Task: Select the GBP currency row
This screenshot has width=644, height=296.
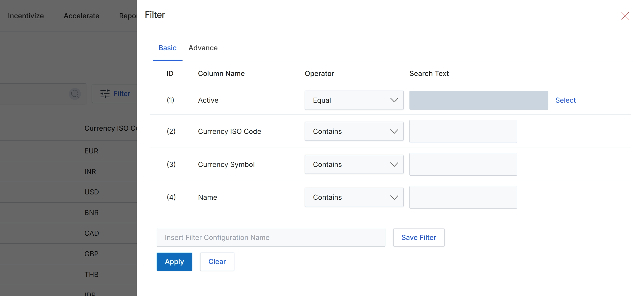Action: (x=68, y=254)
